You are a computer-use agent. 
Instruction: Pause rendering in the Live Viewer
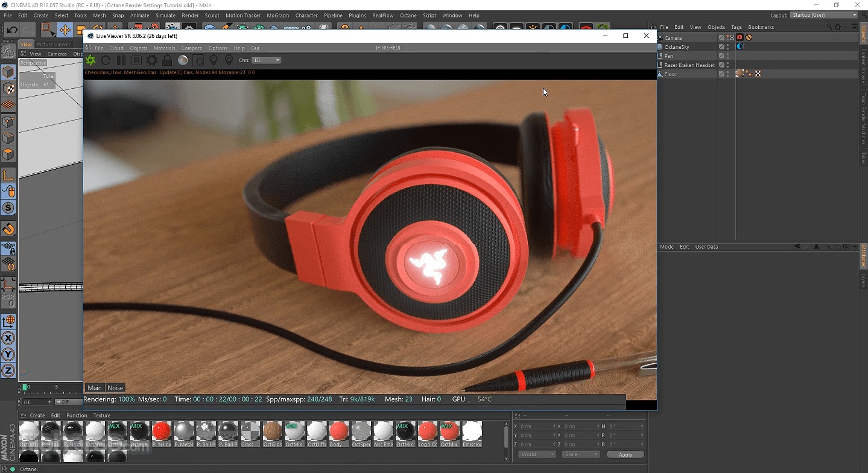click(x=121, y=60)
